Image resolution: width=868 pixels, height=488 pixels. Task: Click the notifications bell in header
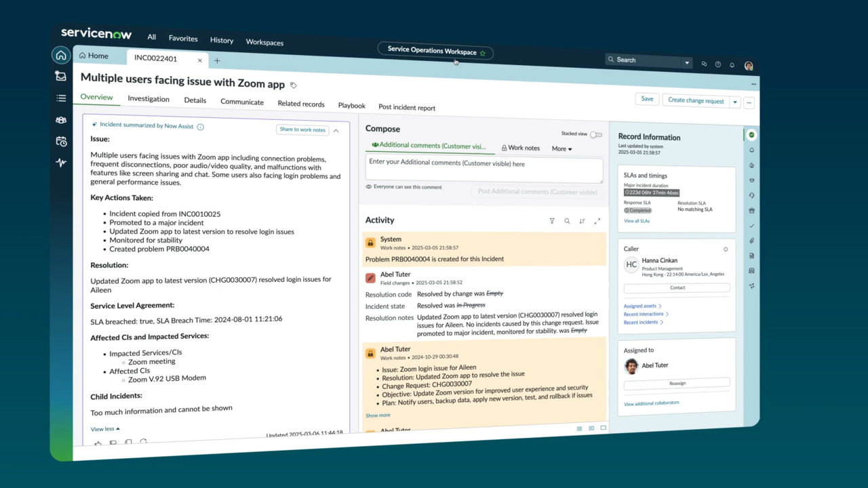click(732, 65)
